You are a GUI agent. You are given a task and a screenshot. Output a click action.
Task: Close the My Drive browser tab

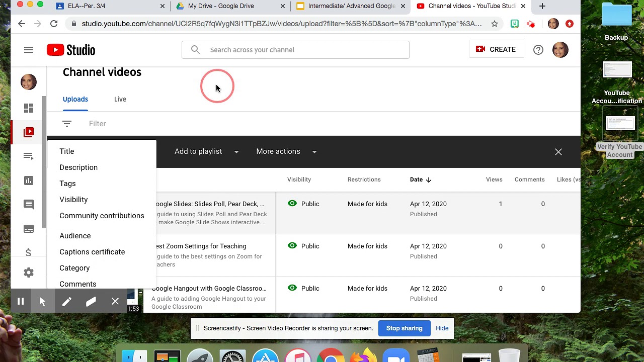(x=282, y=6)
